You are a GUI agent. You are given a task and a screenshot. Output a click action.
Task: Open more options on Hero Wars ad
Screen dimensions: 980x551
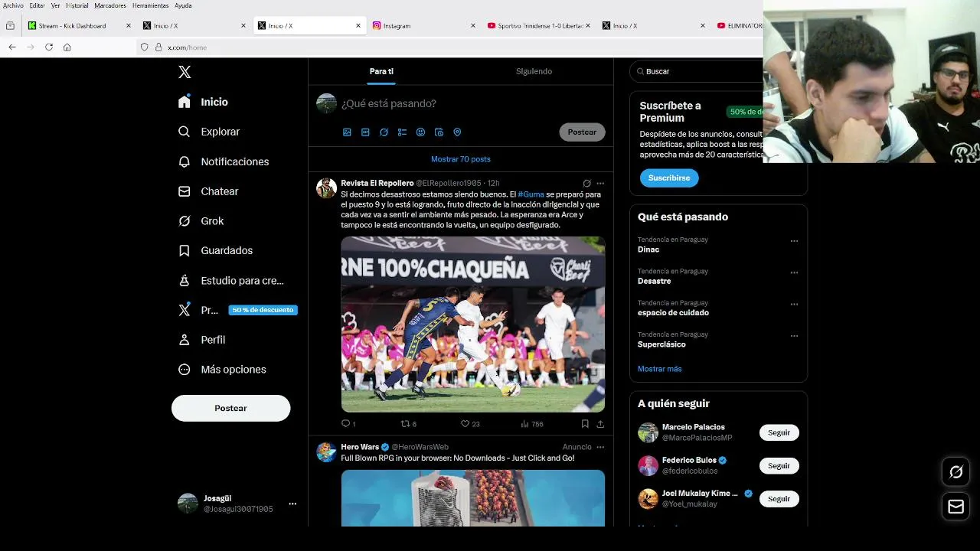600,447
